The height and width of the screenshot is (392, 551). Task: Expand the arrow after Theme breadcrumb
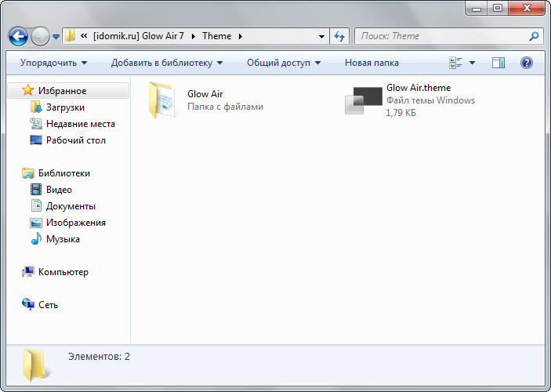[241, 36]
